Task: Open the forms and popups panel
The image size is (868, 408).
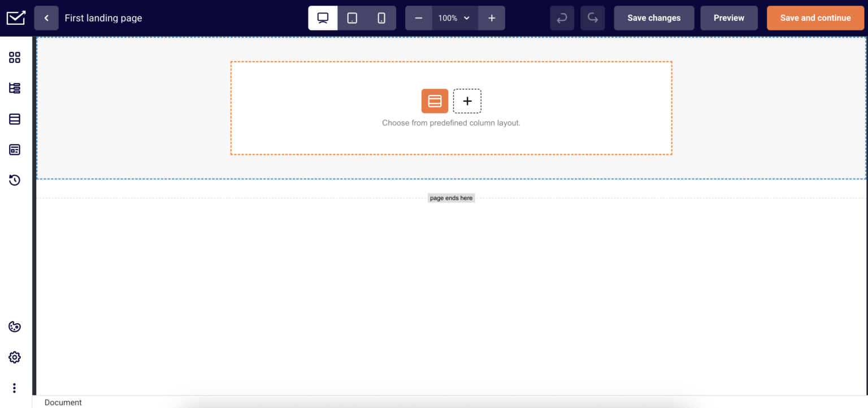Action: (14, 149)
